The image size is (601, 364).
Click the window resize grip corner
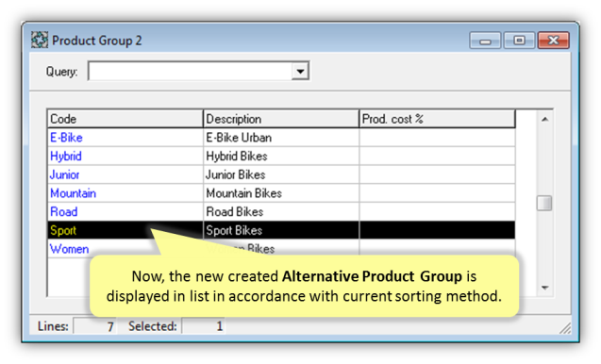tap(565, 328)
